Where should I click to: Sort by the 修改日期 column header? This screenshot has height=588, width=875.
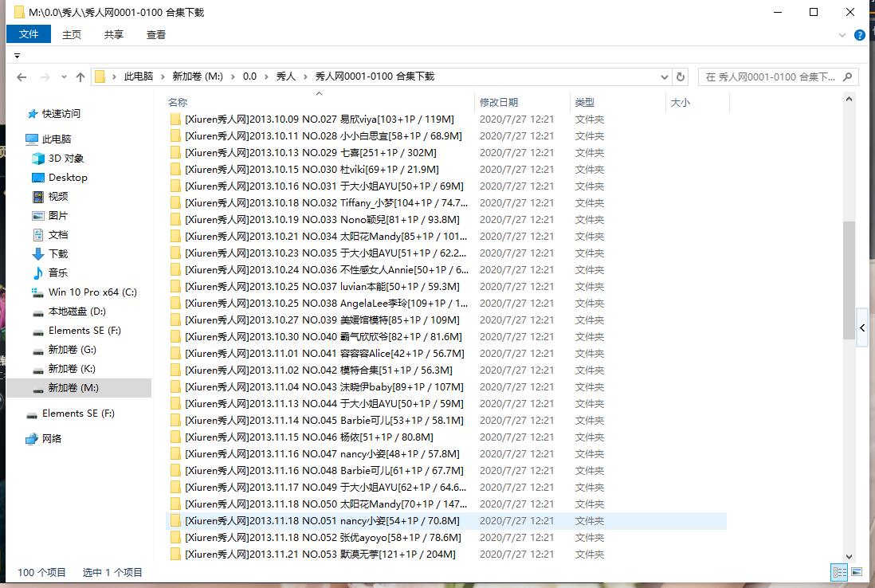coord(522,103)
